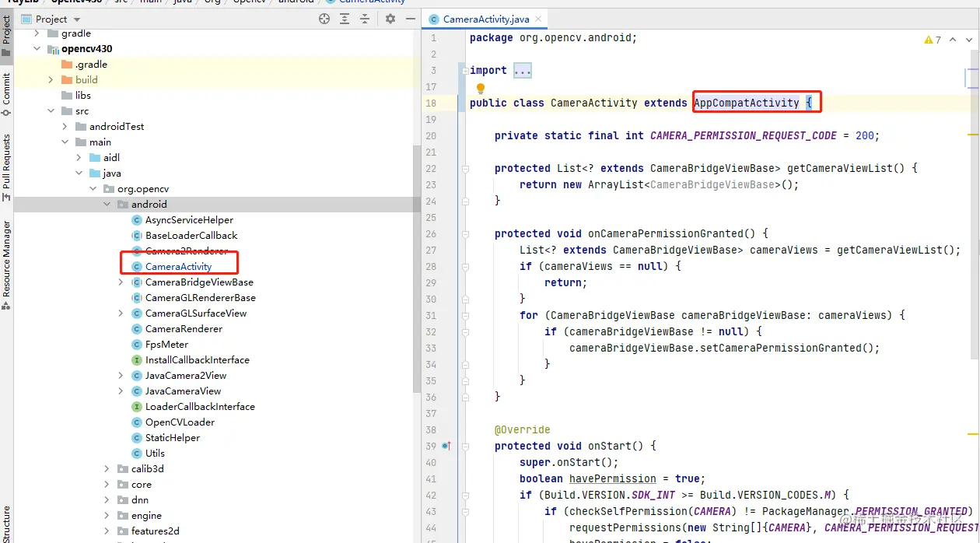Viewport: 980px width, 543px height.
Task: Select CameraRenderer in project tree
Action: point(184,329)
